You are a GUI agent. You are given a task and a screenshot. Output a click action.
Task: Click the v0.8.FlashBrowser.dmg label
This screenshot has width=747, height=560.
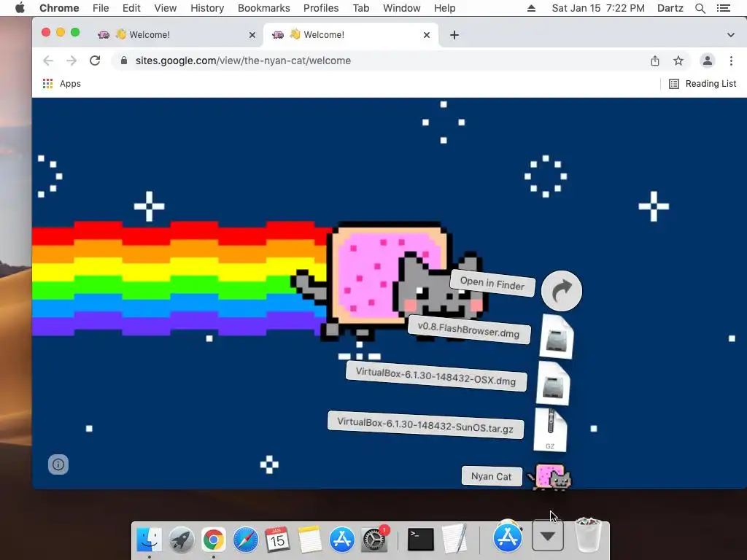tap(469, 330)
